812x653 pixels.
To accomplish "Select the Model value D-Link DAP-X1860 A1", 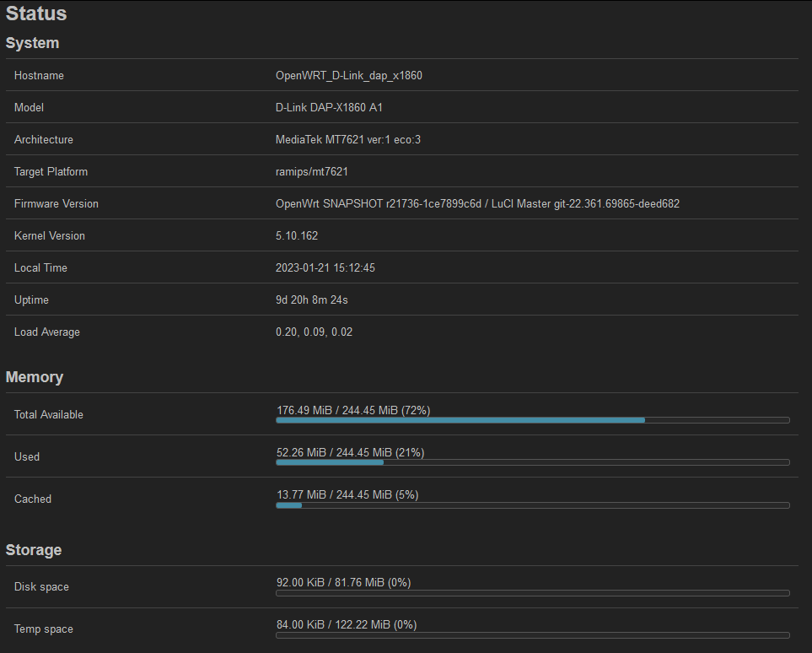I will (x=329, y=108).
